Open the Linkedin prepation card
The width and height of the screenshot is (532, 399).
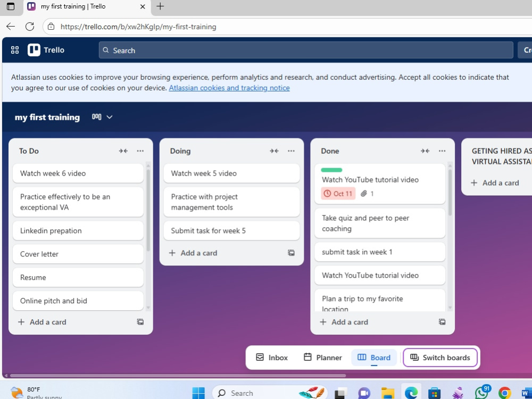[78, 231]
